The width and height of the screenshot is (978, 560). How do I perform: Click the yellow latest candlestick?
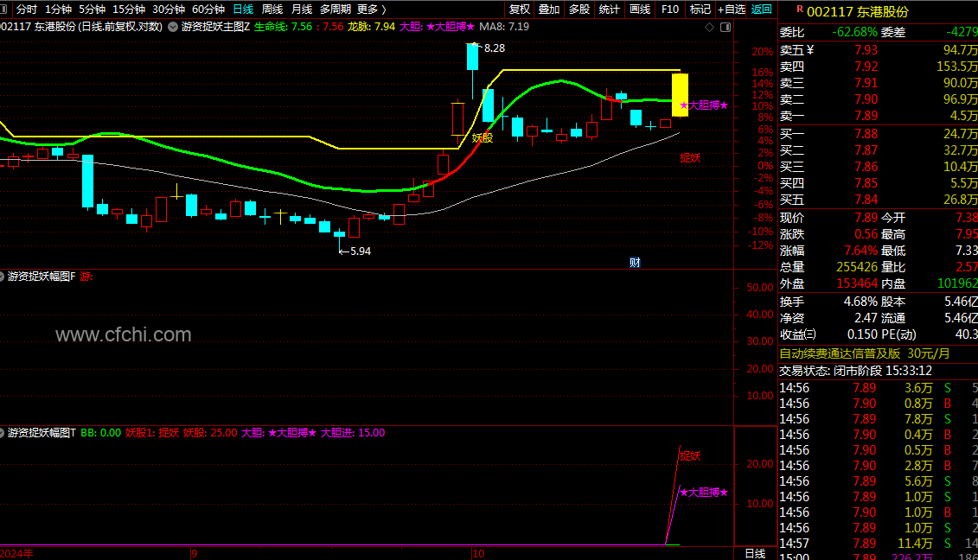[x=680, y=95]
